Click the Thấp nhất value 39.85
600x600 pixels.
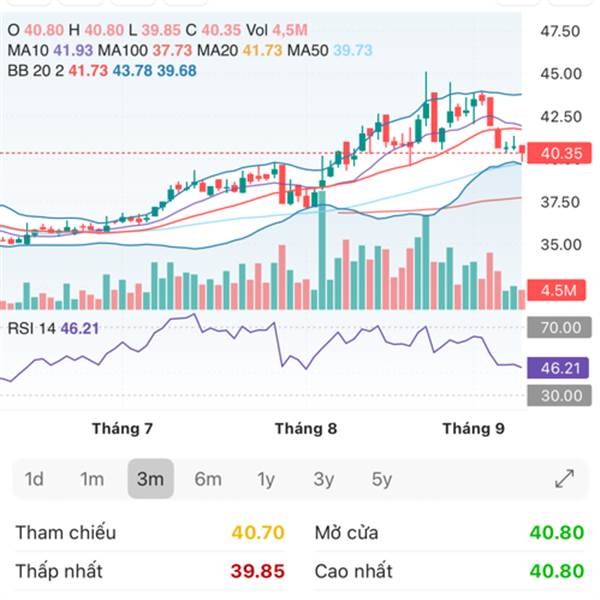(258, 571)
